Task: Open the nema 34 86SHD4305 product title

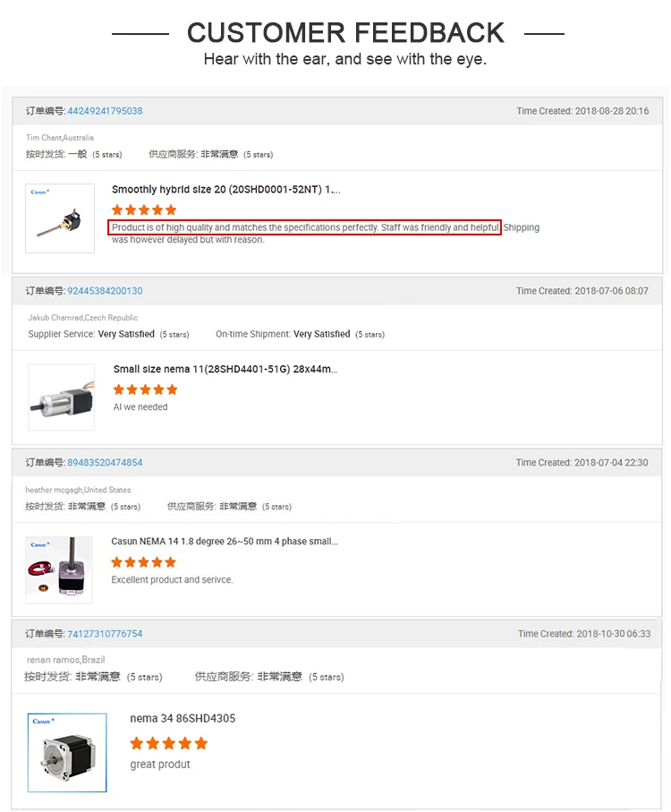Action: [183, 718]
